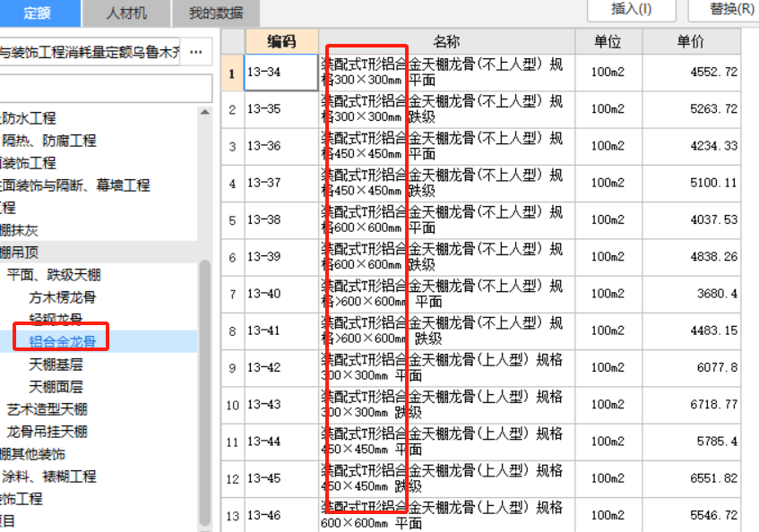Select code cell 13-34
Screen dimensions: 759x532
280,72
